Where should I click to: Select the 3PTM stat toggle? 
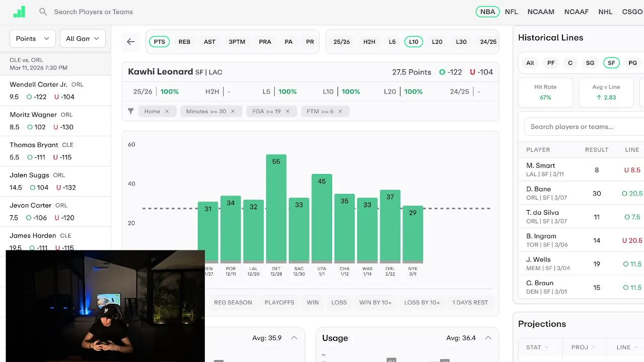(237, 42)
